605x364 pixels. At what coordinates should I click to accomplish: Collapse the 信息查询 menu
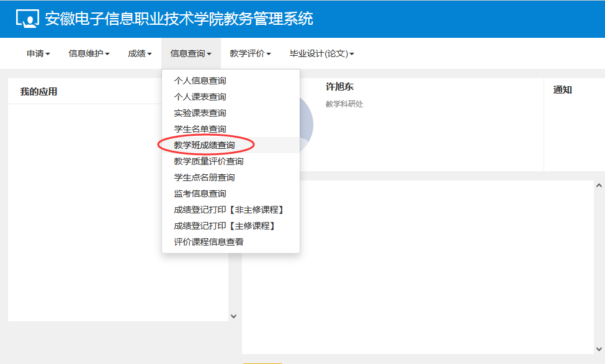pyautogui.click(x=190, y=54)
